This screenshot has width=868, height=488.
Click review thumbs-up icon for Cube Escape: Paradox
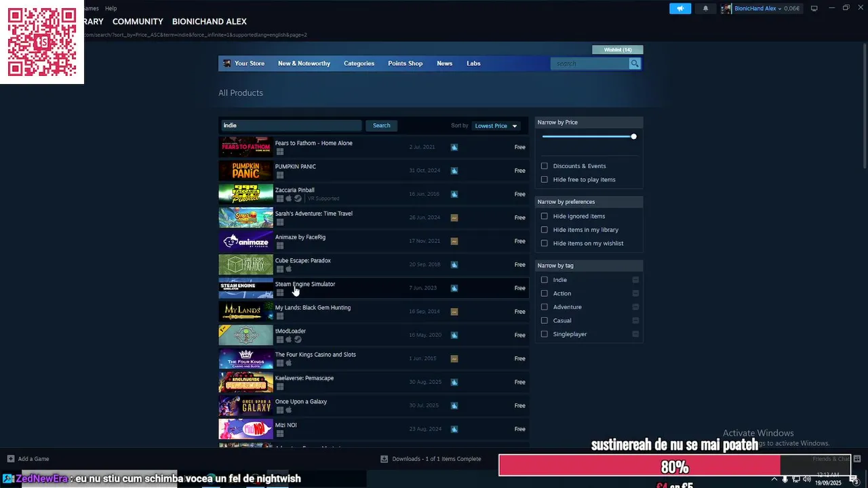454,264
